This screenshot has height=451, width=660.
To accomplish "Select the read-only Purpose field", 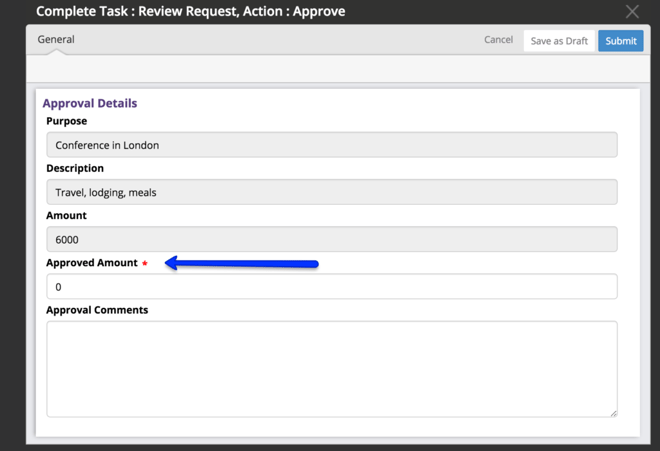I will (x=332, y=145).
